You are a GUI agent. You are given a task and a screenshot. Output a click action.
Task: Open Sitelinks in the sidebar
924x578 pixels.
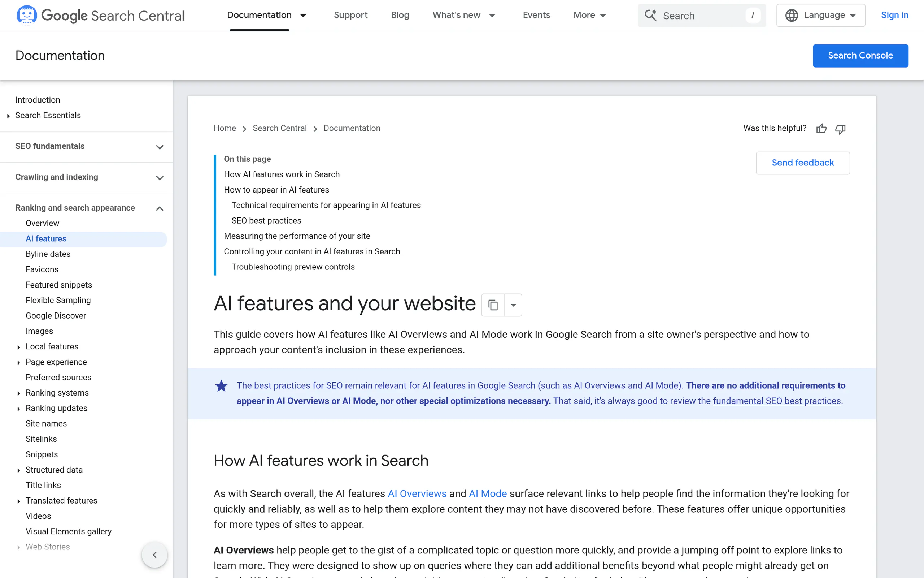[41, 439]
